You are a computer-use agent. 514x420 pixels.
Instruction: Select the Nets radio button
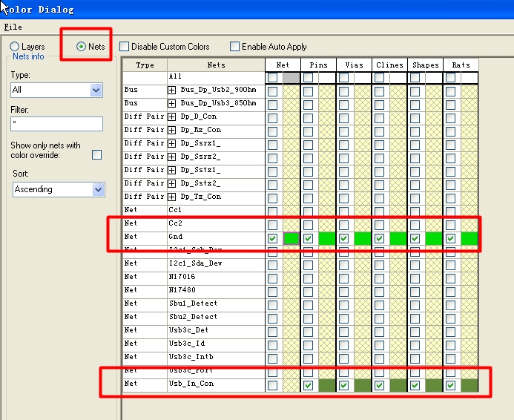coord(82,47)
